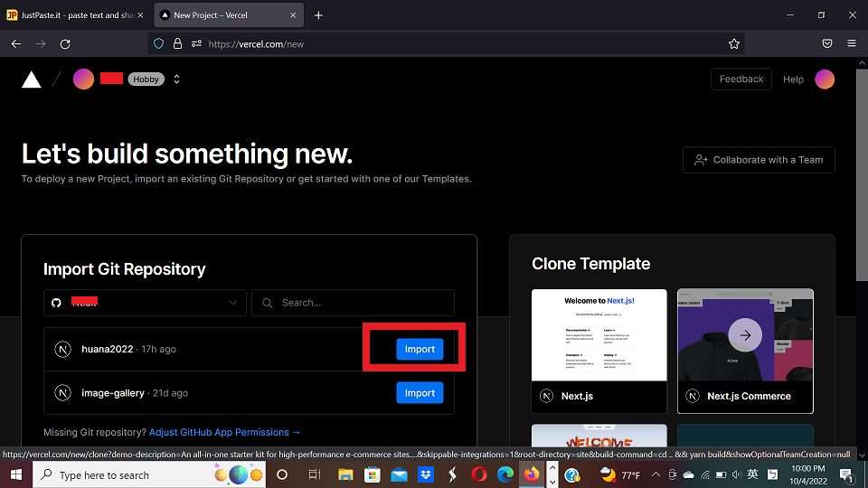Image resolution: width=868 pixels, height=488 pixels.
Task: Open the notification center icon
Action: (846, 474)
